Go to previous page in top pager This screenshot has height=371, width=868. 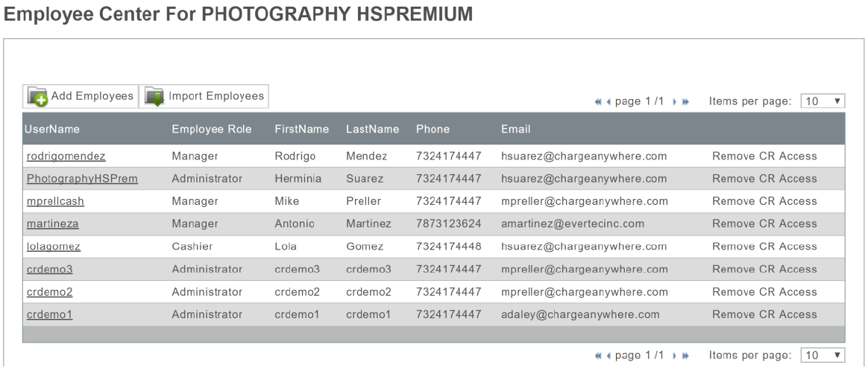click(608, 101)
